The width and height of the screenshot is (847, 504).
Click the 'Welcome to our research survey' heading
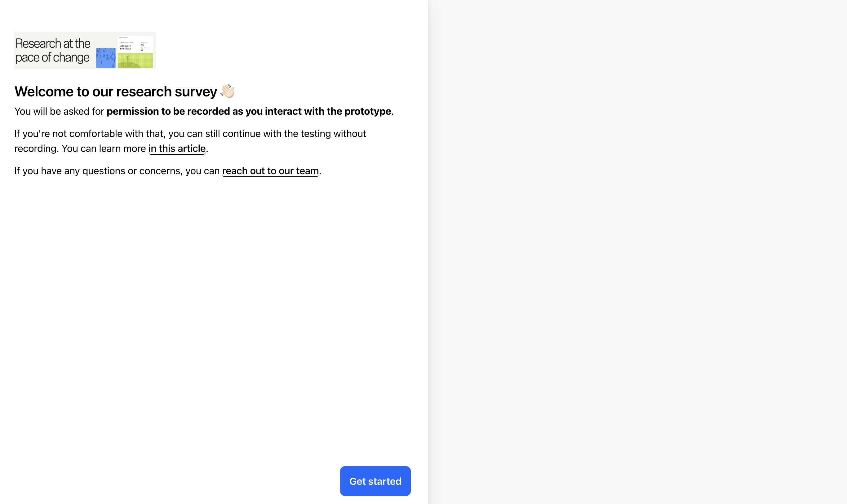point(115,92)
